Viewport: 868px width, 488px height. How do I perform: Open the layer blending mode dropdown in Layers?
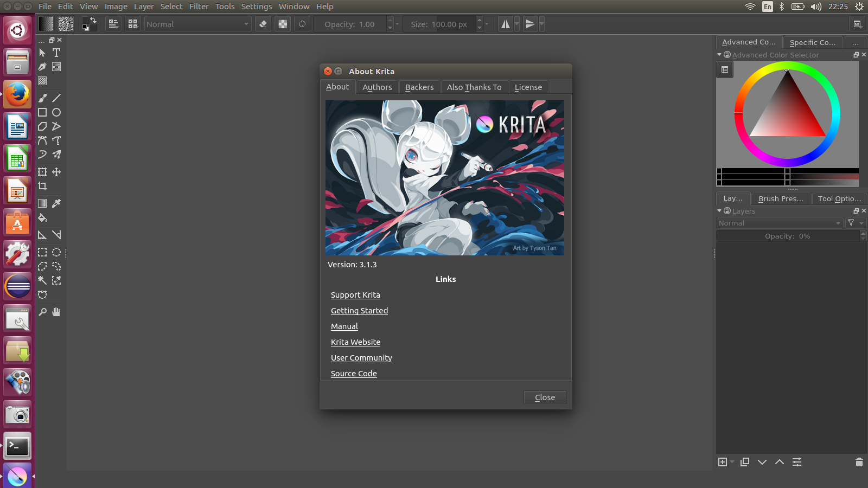click(x=780, y=223)
